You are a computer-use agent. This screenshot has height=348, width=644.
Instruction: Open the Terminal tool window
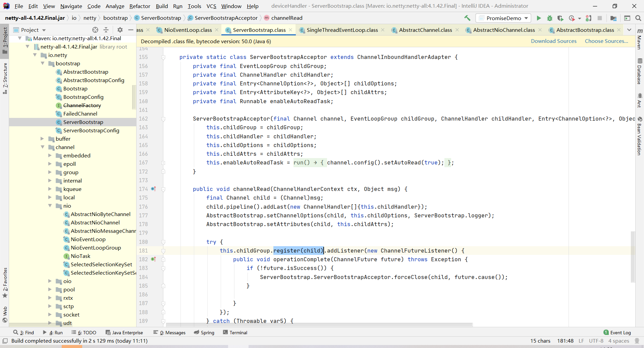tap(235, 333)
